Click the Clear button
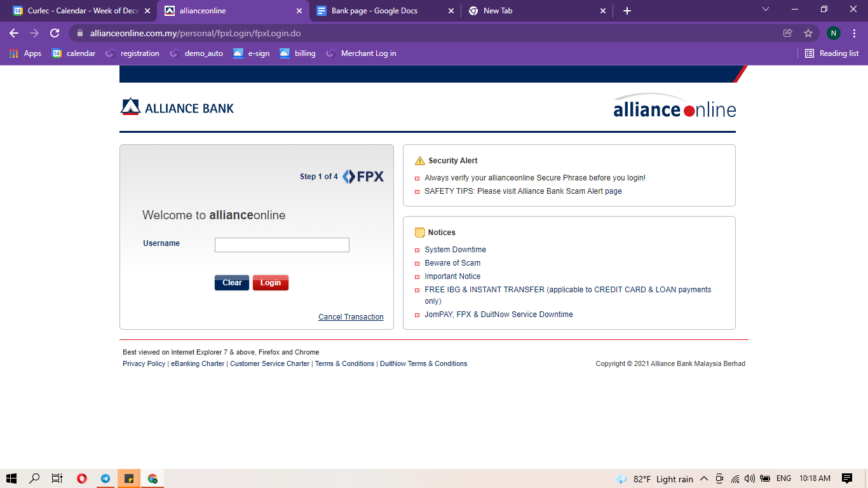The width and height of the screenshot is (868, 488). tap(232, 283)
